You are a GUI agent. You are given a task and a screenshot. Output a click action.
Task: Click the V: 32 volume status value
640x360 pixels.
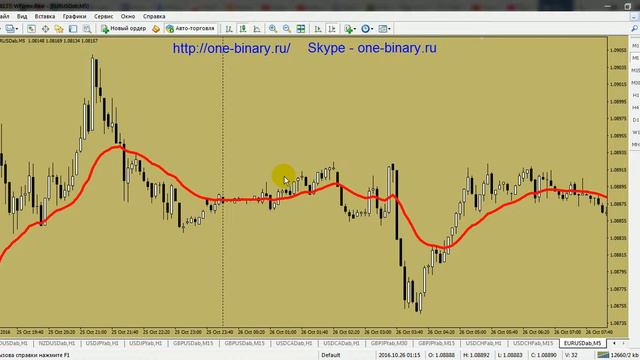pyautogui.click(x=571, y=355)
